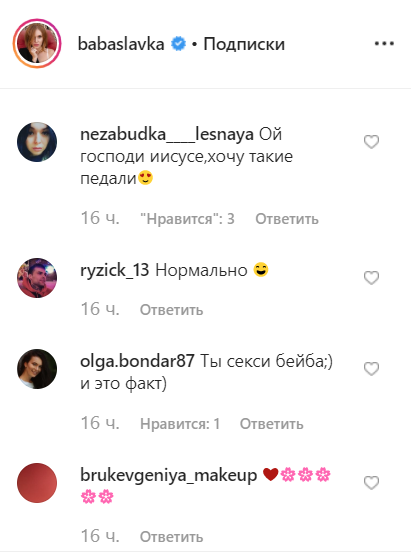The image size is (411, 556).
Task: View likes "Нравится": 3 on first comment
Action: click(187, 219)
